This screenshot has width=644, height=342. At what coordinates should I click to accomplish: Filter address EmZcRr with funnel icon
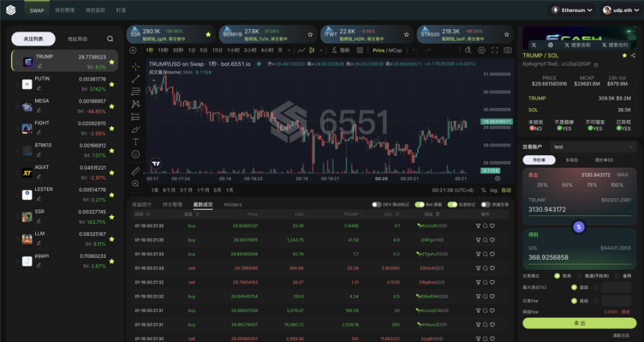point(478,225)
